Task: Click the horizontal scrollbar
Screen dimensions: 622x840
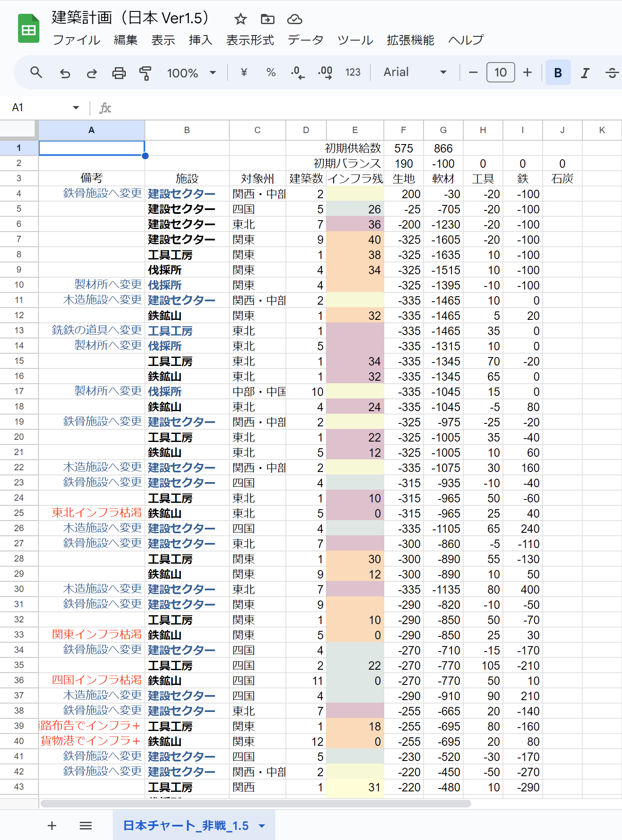Action: pos(256,803)
